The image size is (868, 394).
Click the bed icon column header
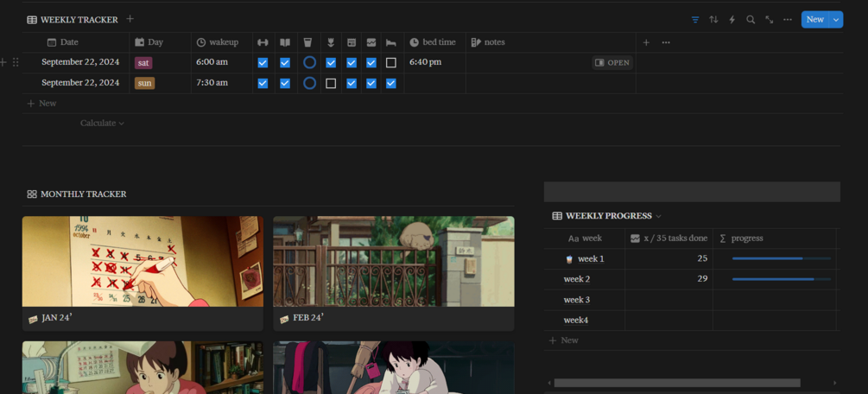click(x=391, y=42)
